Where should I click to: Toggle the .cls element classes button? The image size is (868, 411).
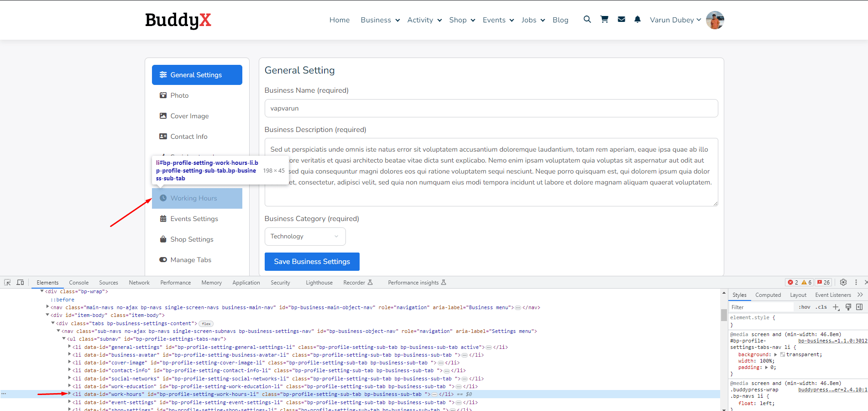[x=821, y=307]
